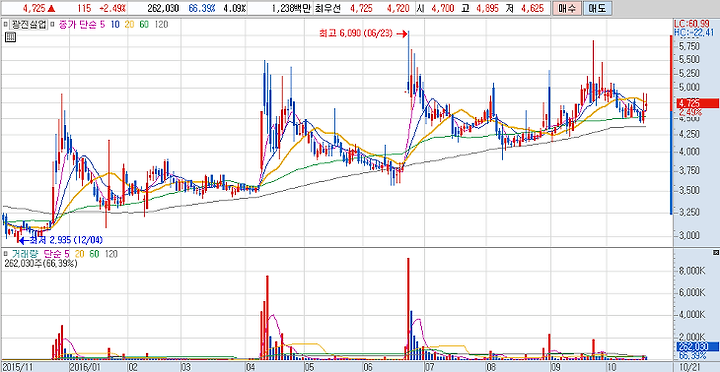Select the volume 단순 5 average label
The width and height of the screenshot is (720, 372).
click(x=57, y=254)
